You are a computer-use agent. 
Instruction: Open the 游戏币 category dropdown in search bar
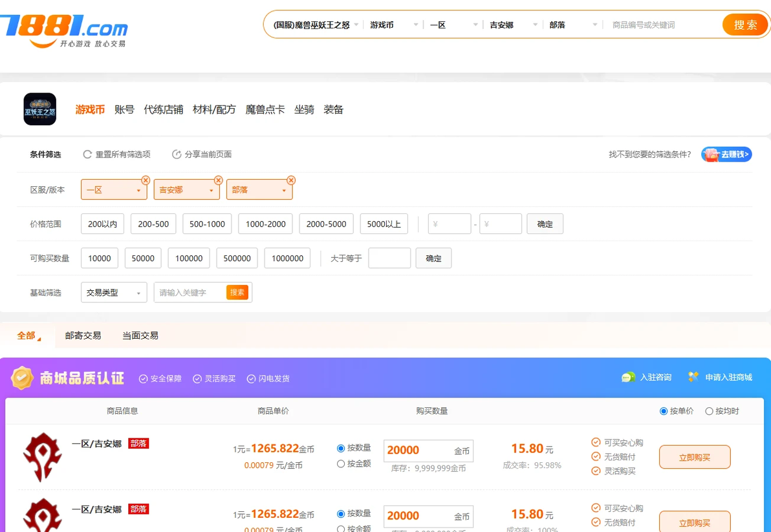pos(394,25)
